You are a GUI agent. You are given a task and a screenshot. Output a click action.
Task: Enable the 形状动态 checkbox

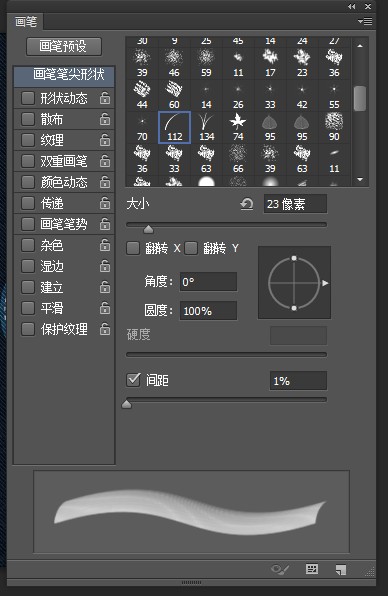28,98
